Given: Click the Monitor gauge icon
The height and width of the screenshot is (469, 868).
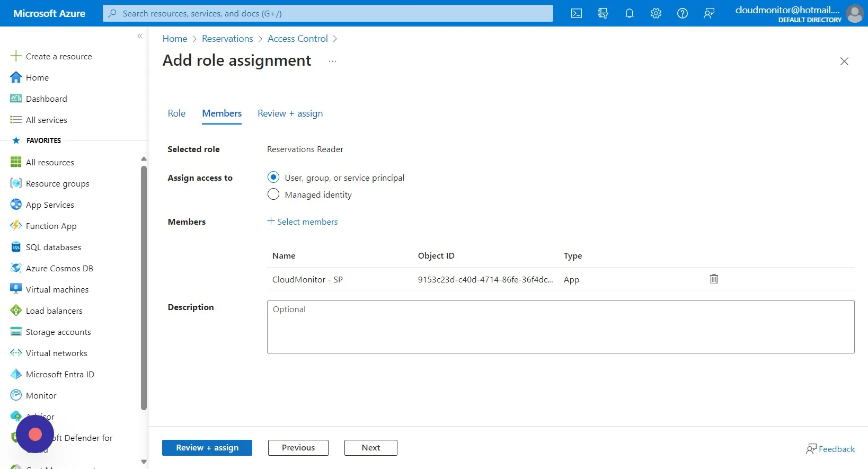Looking at the screenshot, I should point(16,395).
